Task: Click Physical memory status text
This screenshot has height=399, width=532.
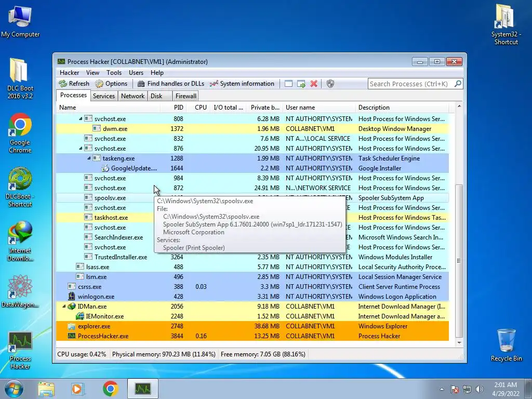Action: [x=164, y=354]
